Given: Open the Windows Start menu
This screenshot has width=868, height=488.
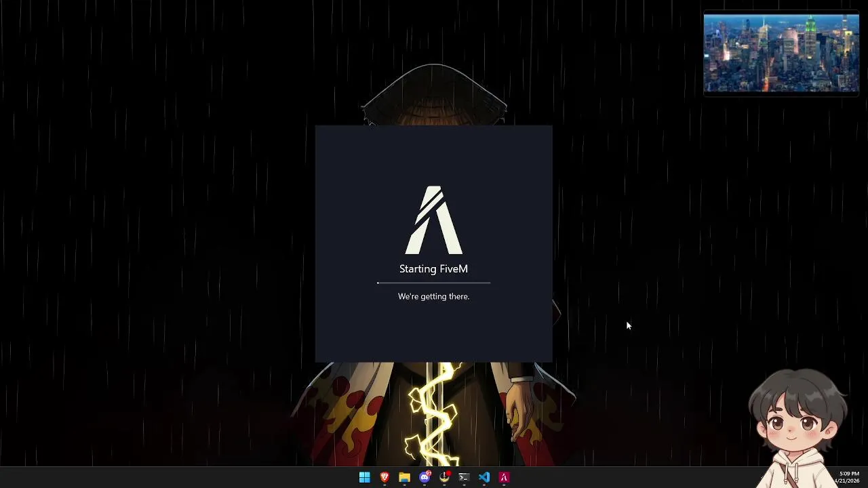Looking at the screenshot, I should pos(364,477).
